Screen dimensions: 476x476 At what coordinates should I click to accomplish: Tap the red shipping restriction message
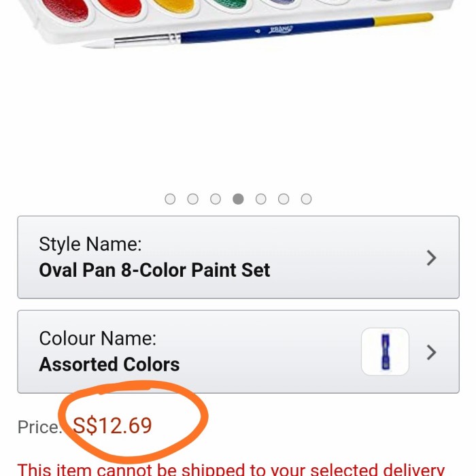231,469
